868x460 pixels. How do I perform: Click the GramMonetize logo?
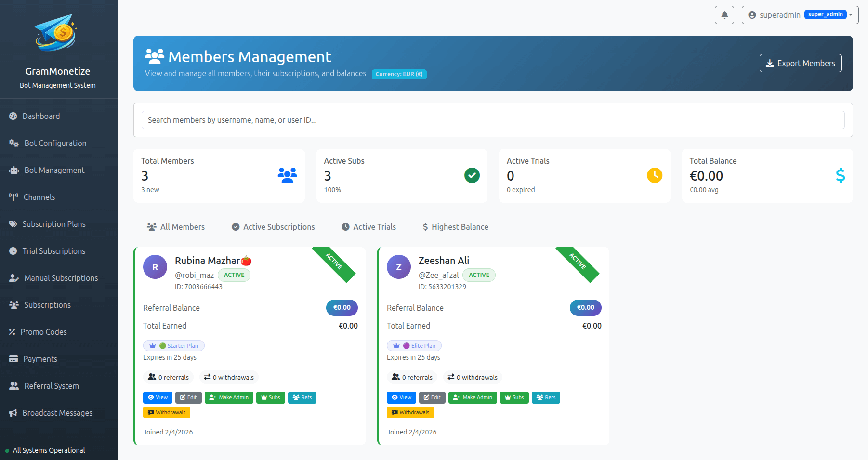pyautogui.click(x=56, y=32)
